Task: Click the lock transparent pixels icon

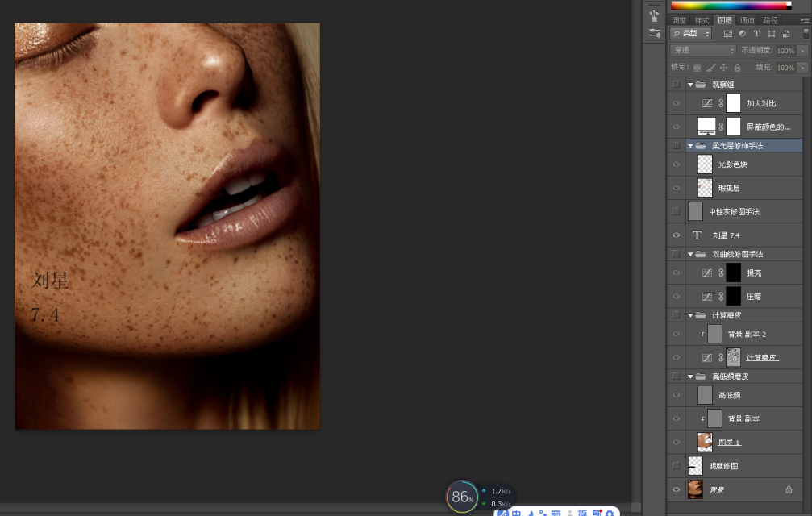Action: click(x=697, y=68)
